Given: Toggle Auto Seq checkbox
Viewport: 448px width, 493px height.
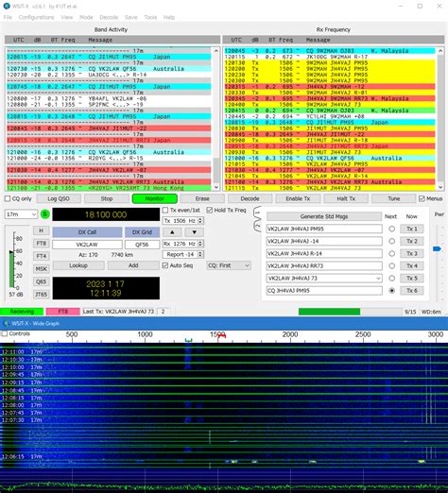Looking at the screenshot, I should tap(165, 265).
